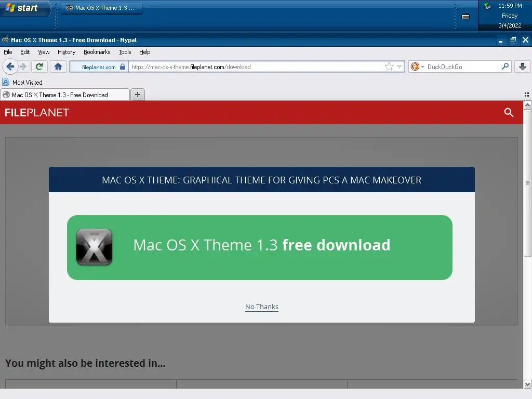Image resolution: width=532 pixels, height=399 pixels.
Task: Click the page scrollbar up arrow
Action: coord(527,105)
